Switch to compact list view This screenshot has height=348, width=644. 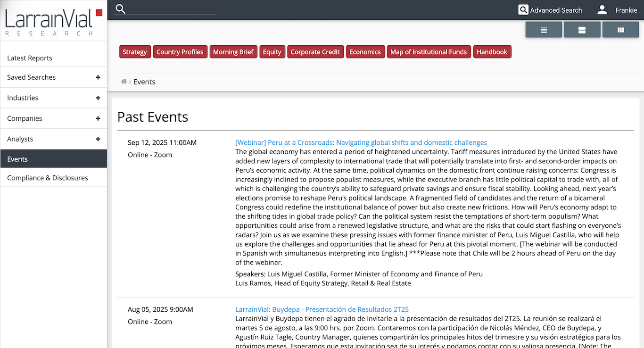tap(544, 30)
